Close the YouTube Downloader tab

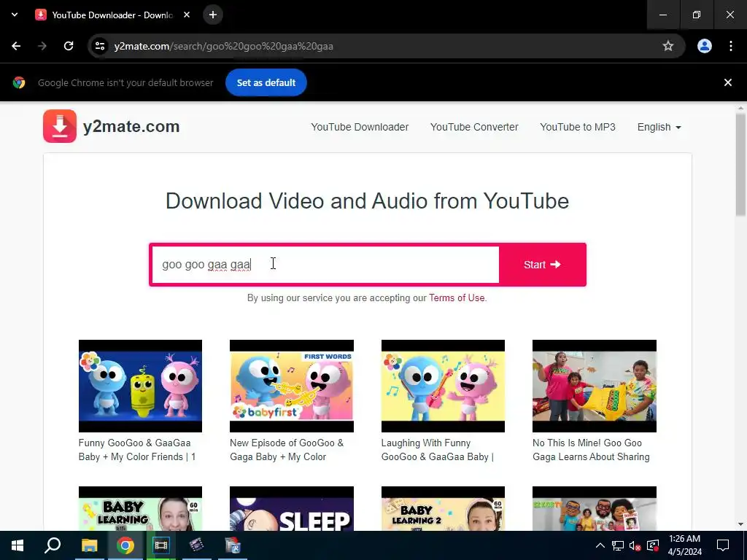(x=187, y=15)
